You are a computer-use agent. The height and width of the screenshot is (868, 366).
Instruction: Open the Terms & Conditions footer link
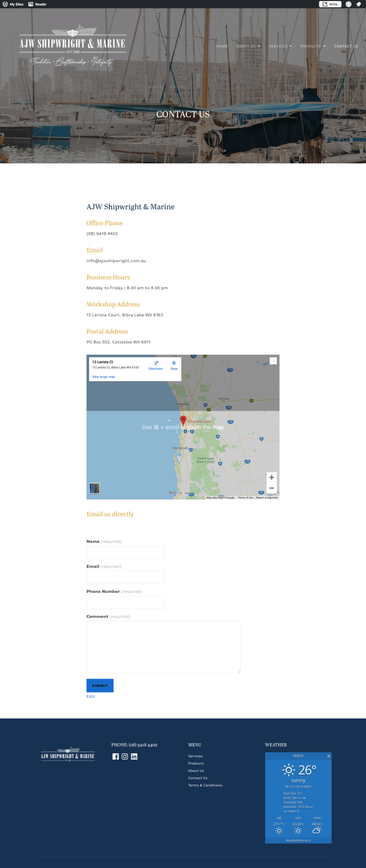click(x=205, y=785)
